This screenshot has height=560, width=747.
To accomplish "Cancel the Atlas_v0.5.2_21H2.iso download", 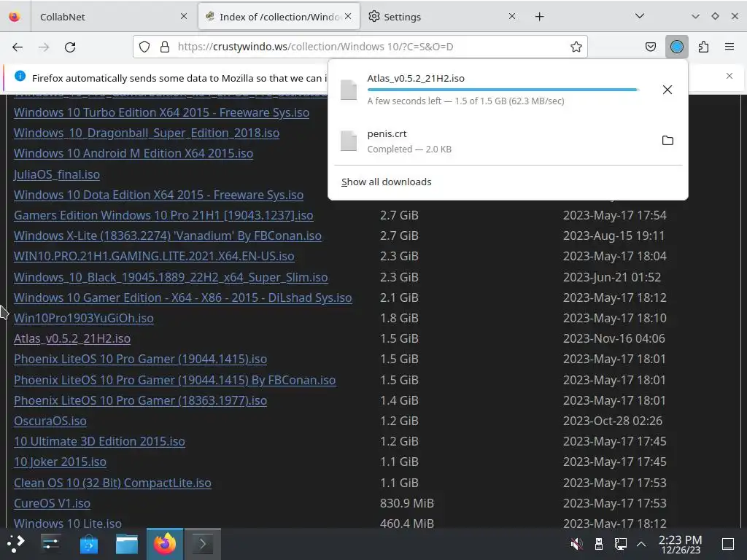I will [x=667, y=90].
